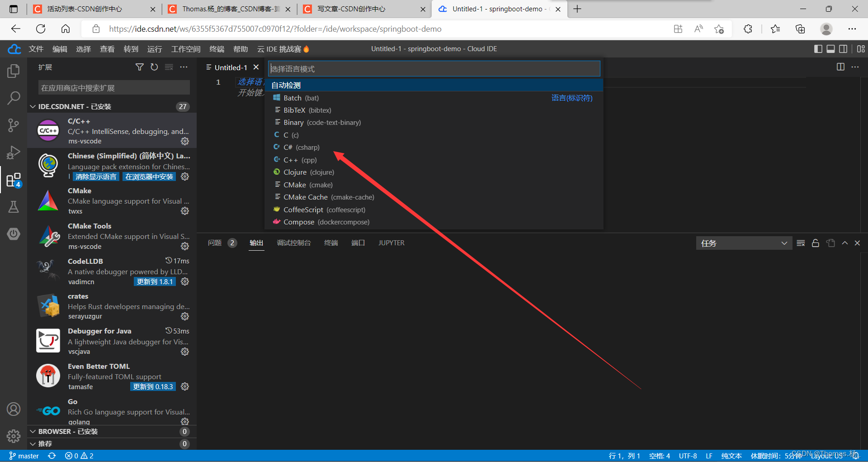Toggle primary sidebar visibility
This screenshot has width=868, height=462.
[x=818, y=49]
